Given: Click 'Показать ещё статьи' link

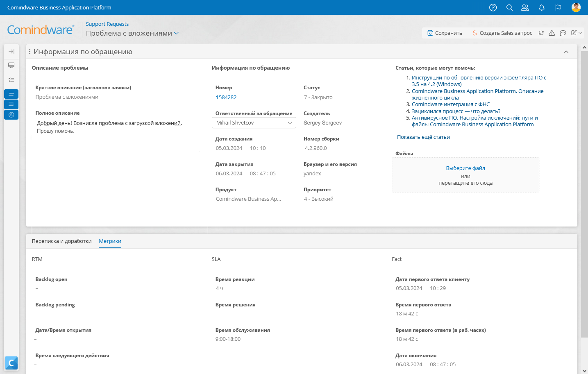Looking at the screenshot, I should tap(423, 137).
